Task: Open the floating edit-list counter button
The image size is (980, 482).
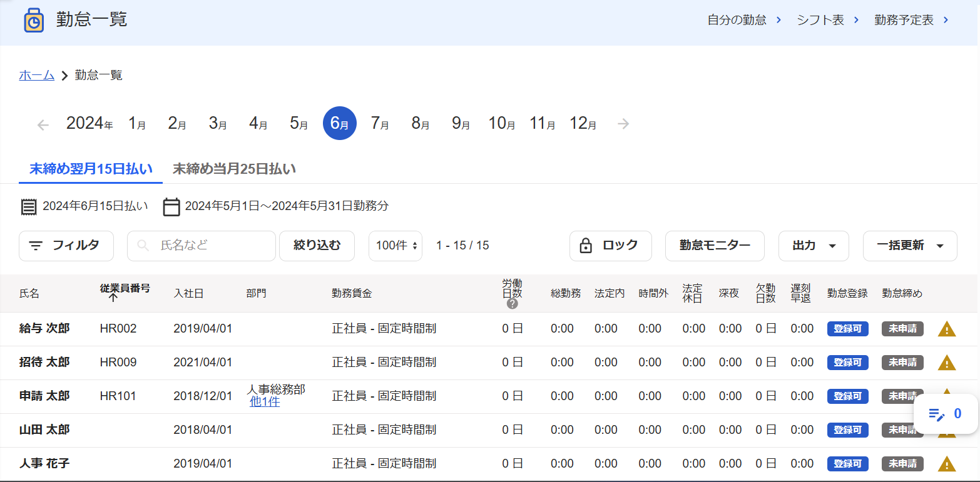Action: (x=946, y=414)
